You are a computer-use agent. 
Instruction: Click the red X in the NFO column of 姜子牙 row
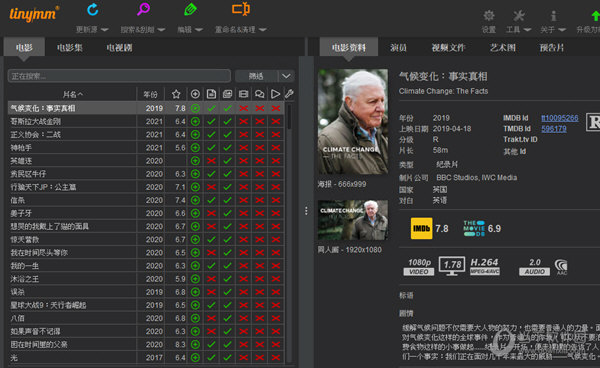211,213
